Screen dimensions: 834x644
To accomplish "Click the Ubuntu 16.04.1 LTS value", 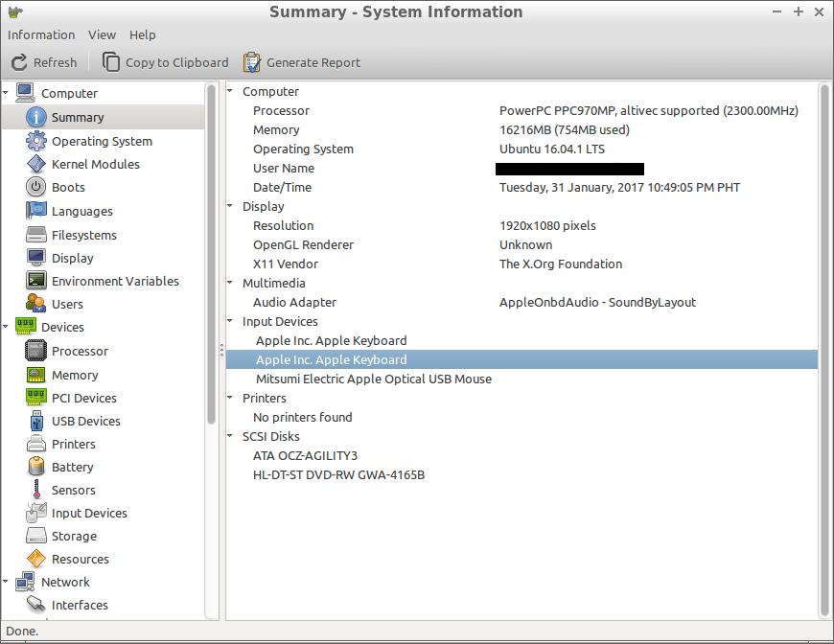I will (552, 149).
